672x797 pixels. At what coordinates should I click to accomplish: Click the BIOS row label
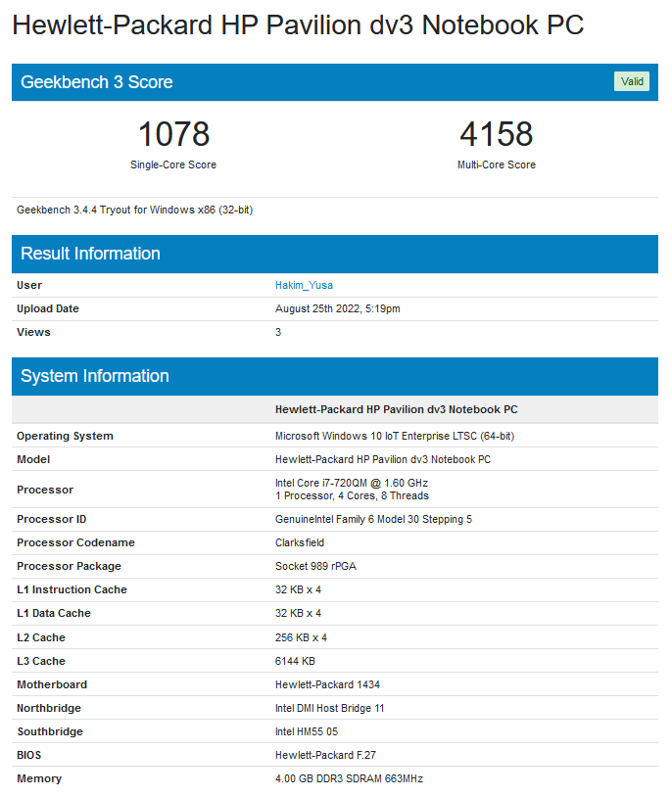coord(29,755)
